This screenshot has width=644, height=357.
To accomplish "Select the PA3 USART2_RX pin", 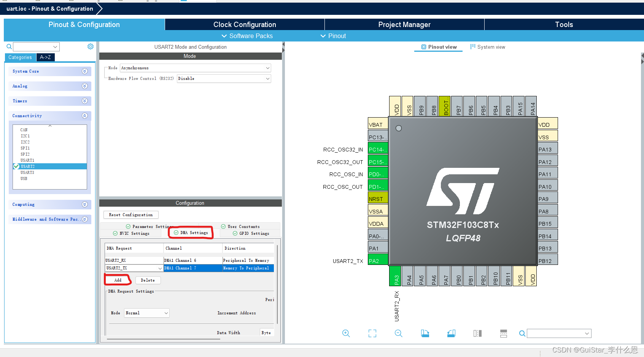I will tap(395, 276).
